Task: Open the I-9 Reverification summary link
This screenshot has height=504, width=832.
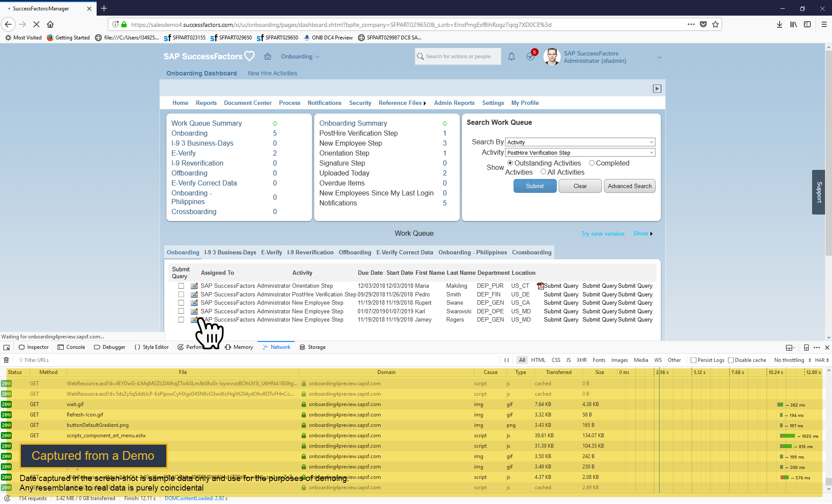Action: point(197,163)
